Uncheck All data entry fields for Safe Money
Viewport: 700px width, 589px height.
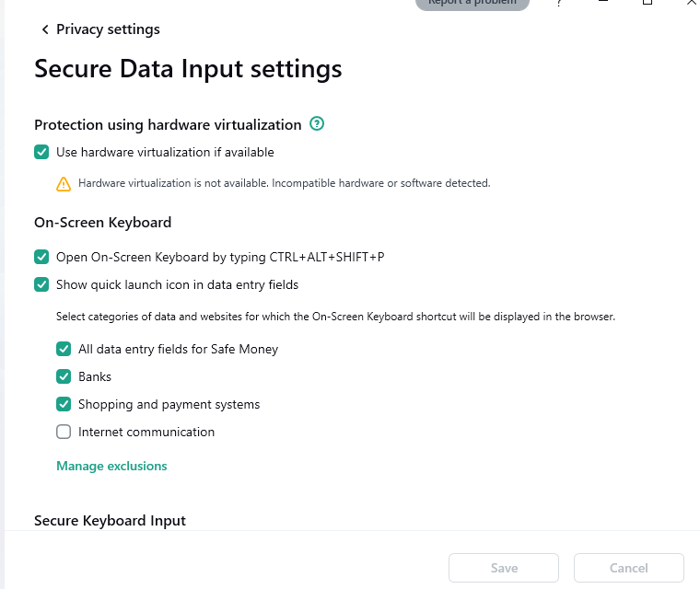[64, 350]
